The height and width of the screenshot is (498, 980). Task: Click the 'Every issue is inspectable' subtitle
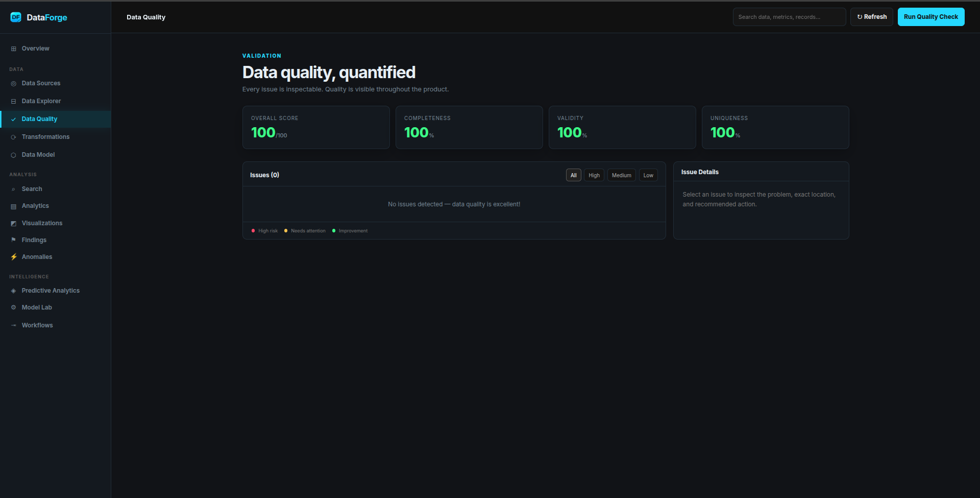tap(346, 89)
